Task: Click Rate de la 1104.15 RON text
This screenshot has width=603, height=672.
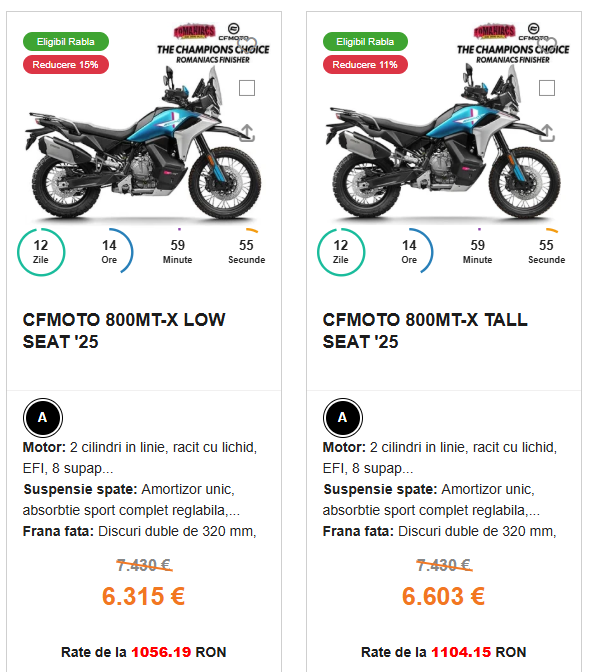Action: tap(443, 652)
